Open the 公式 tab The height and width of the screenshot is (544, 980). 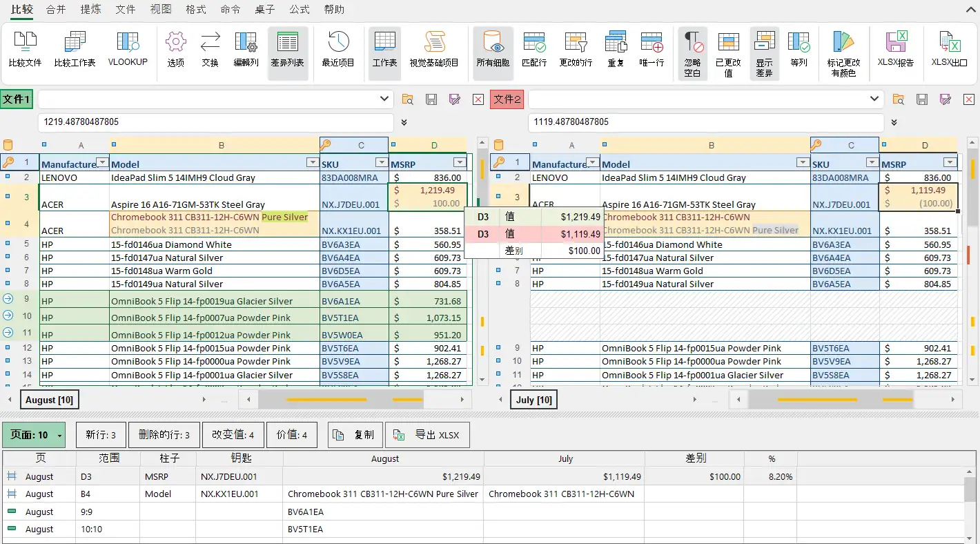pyautogui.click(x=300, y=10)
